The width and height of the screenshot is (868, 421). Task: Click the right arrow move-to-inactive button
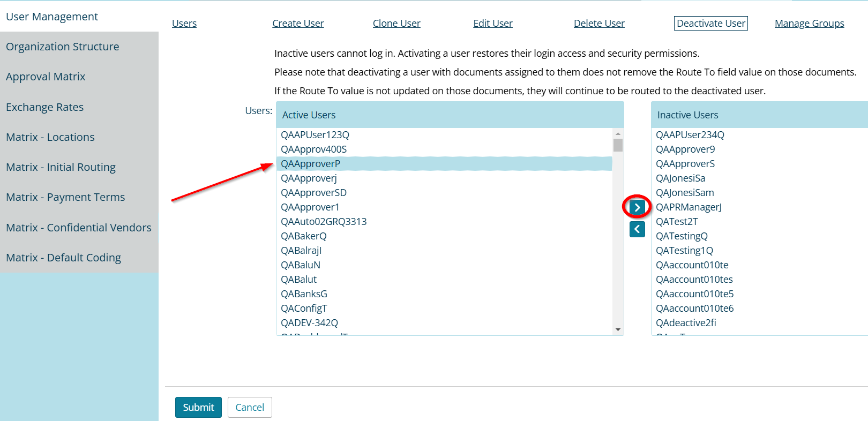pyautogui.click(x=637, y=207)
